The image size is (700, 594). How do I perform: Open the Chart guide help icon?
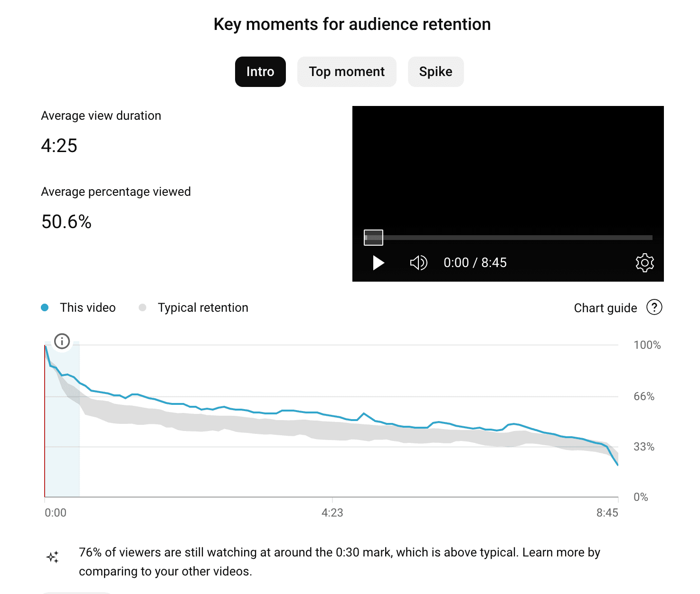(654, 308)
